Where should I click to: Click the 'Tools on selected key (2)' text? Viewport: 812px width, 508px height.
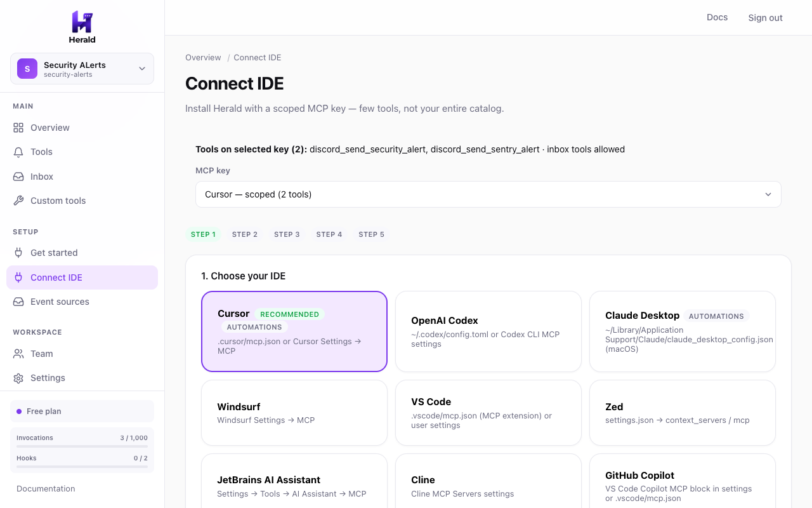click(251, 149)
